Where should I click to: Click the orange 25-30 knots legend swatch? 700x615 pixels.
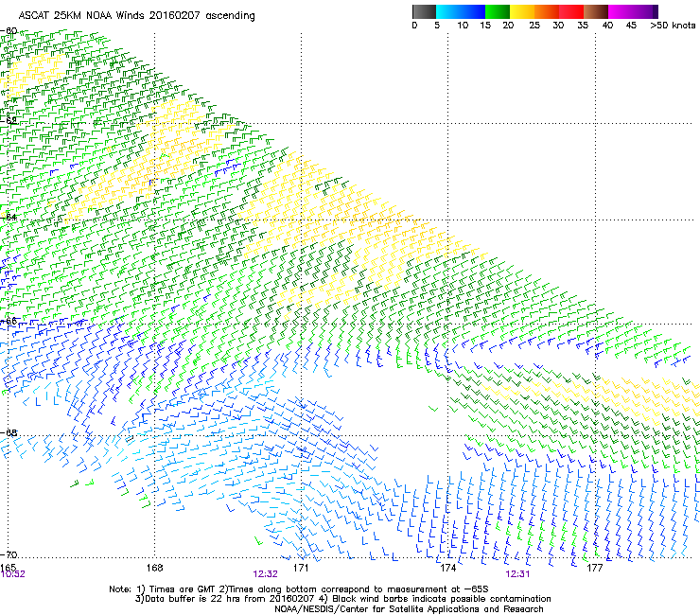(x=547, y=11)
